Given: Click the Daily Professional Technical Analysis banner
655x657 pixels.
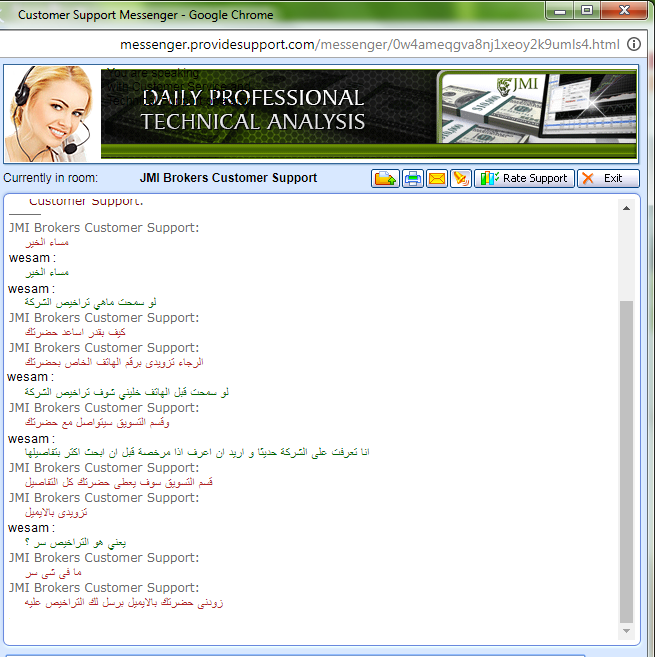Looking at the screenshot, I should pos(369,114).
